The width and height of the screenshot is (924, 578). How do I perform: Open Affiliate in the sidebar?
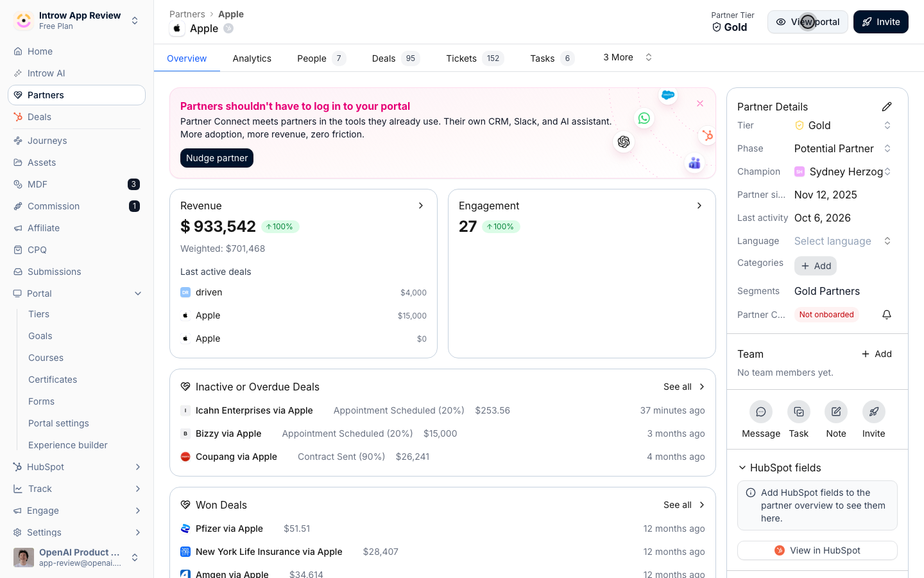point(76,228)
